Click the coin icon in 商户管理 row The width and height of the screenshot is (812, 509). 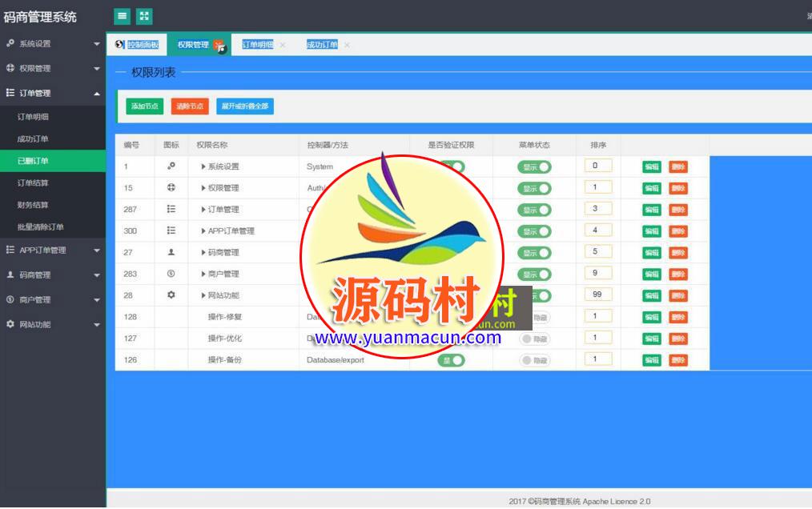click(x=171, y=274)
